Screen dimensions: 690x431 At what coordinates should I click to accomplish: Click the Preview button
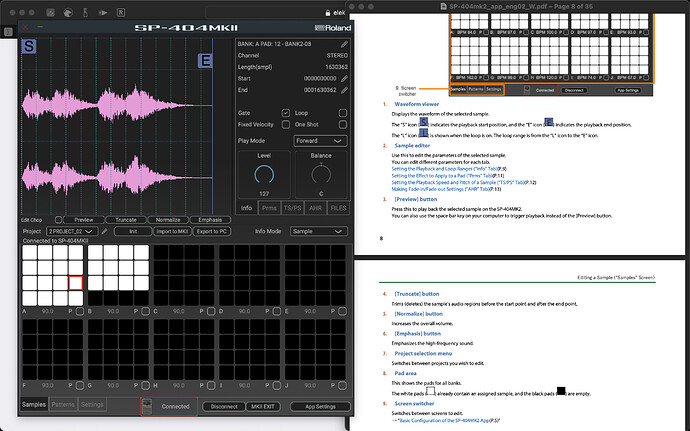tap(84, 220)
